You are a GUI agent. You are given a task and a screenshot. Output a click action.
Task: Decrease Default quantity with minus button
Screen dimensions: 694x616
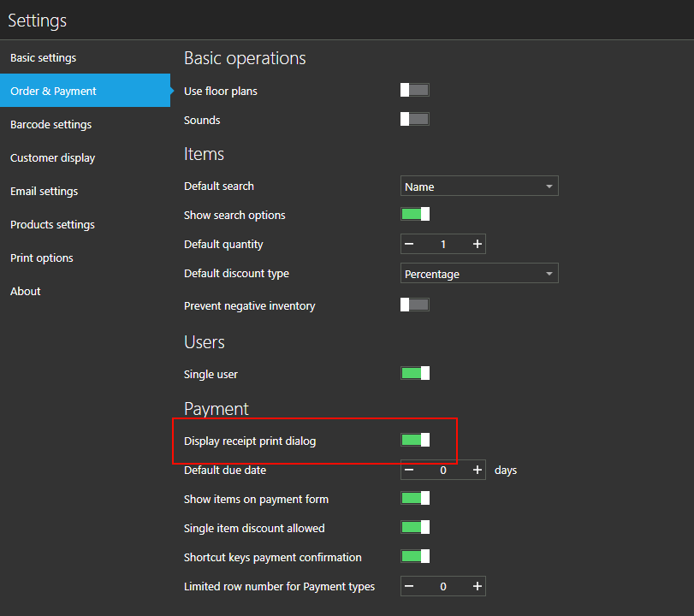tap(410, 245)
